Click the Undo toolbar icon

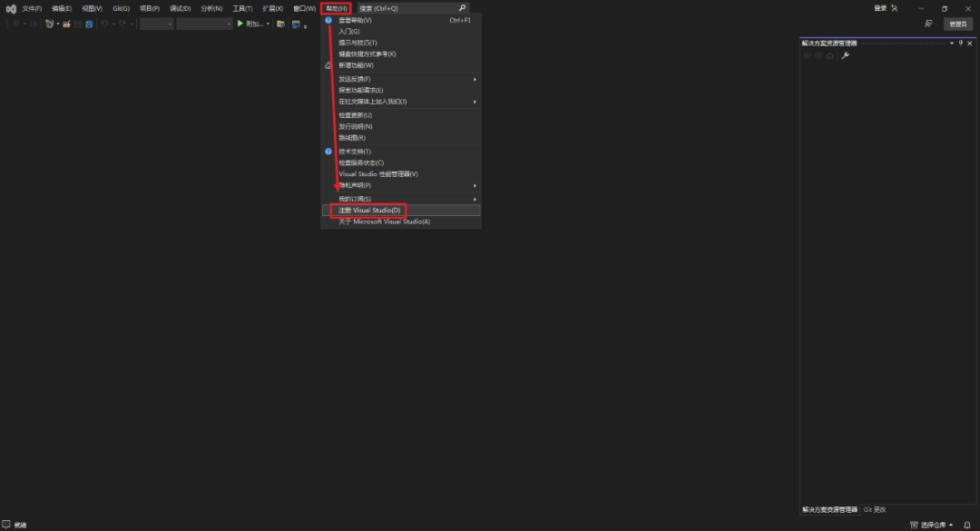pyautogui.click(x=104, y=24)
